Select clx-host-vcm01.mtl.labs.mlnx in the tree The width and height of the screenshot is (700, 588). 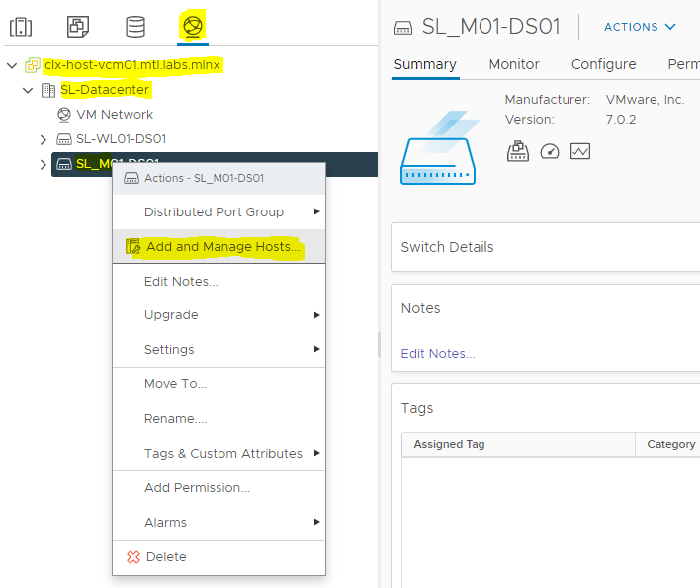coord(132,65)
